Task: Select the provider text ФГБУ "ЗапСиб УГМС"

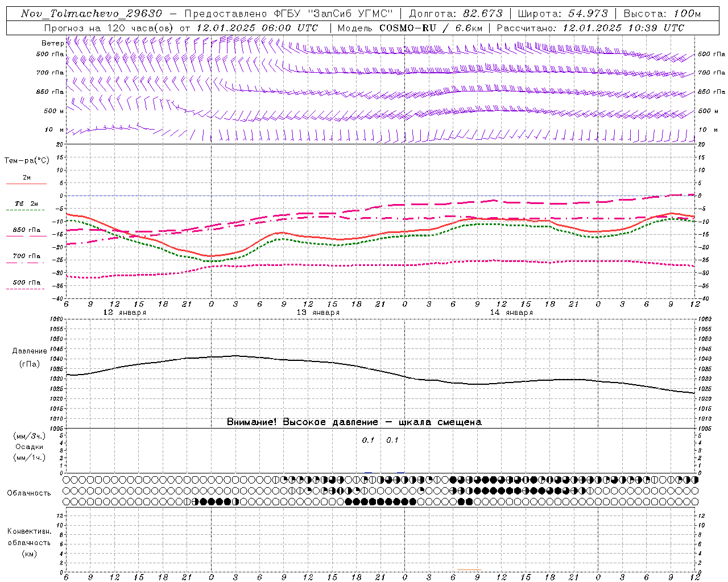Action: [335, 14]
